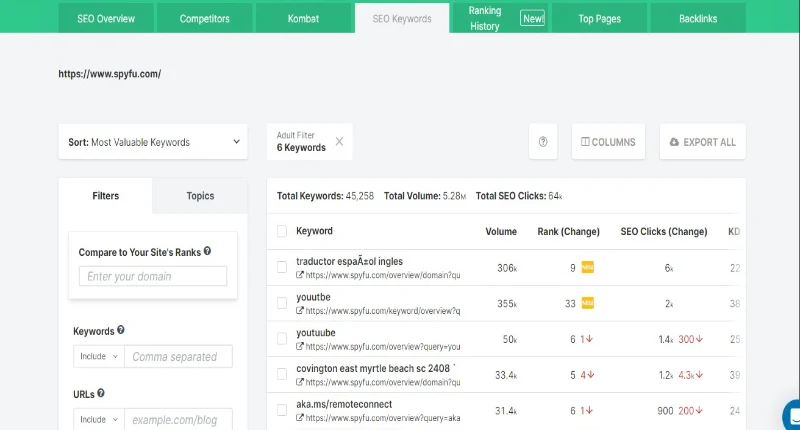This screenshot has width=800, height=430.
Task: Switch to the Topics panel tab
Action: (200, 196)
